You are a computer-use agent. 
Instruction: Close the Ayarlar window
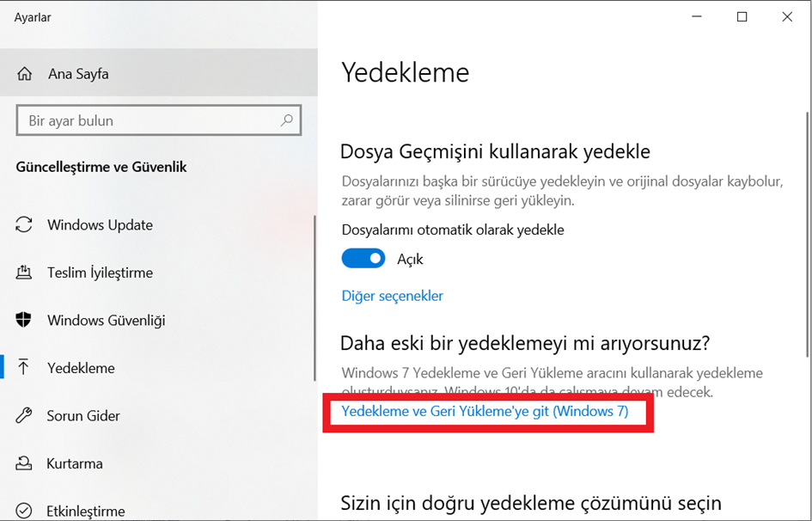(x=786, y=17)
